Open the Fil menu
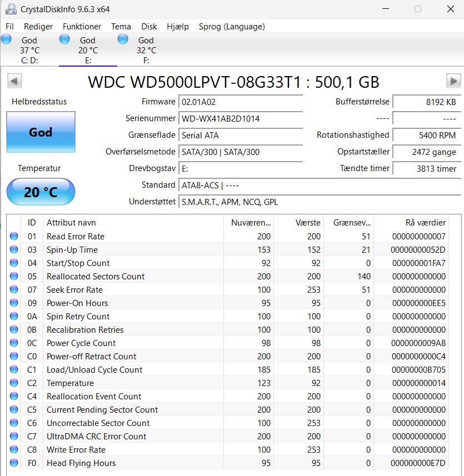 [9, 27]
